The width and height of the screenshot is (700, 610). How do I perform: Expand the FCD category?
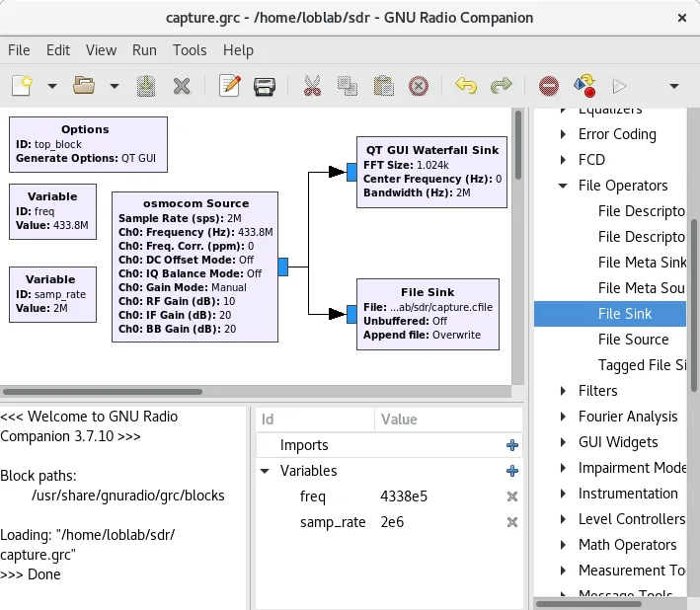pos(563,160)
